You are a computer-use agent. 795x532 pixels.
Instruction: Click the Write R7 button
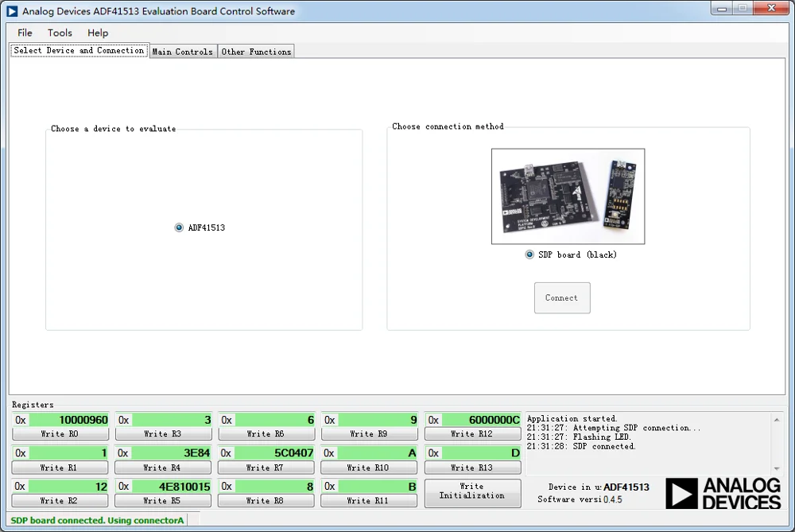[x=266, y=468]
